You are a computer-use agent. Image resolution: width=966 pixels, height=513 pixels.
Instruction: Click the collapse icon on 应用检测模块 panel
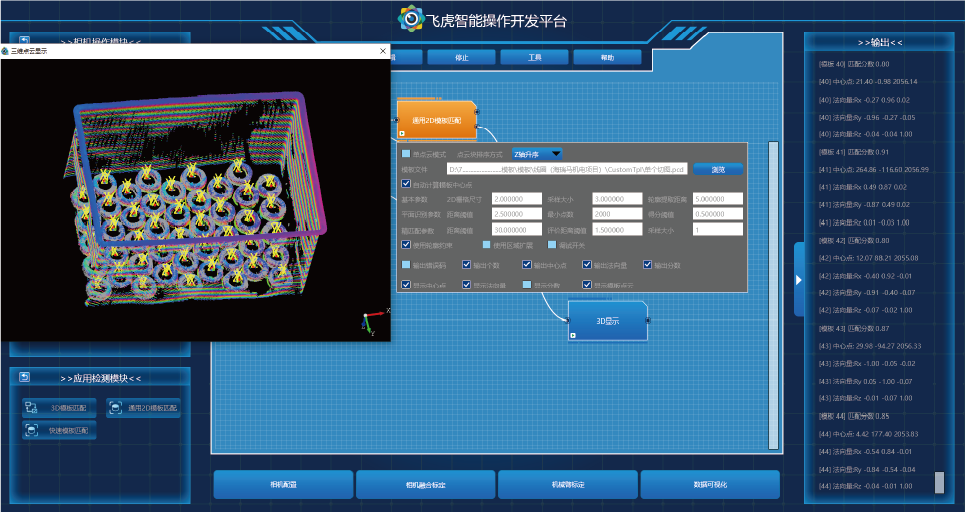(24, 378)
